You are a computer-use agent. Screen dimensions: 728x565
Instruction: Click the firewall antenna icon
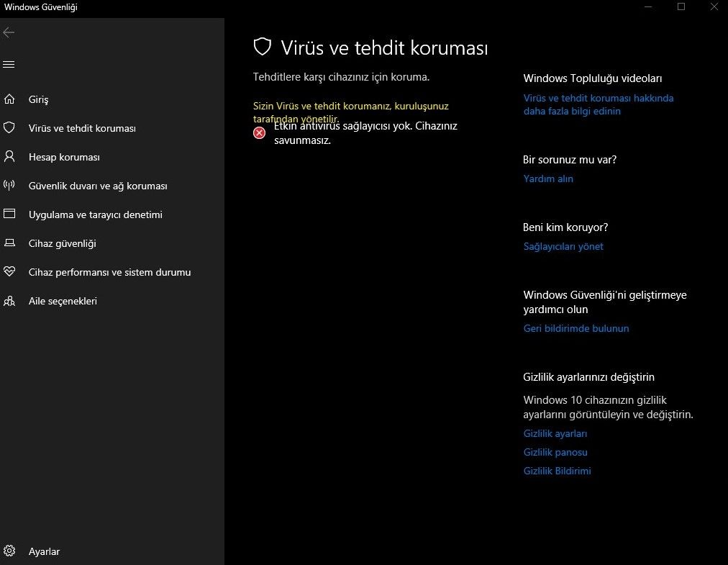(9, 186)
